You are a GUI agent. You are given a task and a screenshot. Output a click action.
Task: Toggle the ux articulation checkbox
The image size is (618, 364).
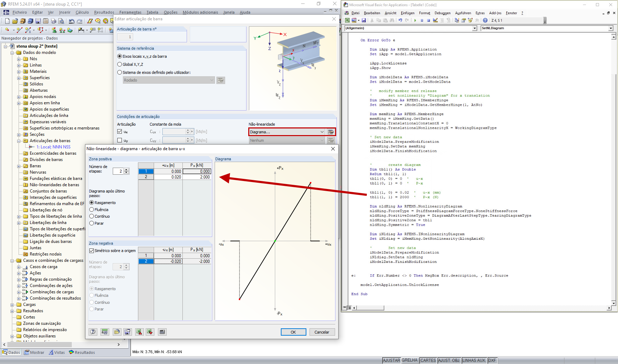[x=120, y=132]
